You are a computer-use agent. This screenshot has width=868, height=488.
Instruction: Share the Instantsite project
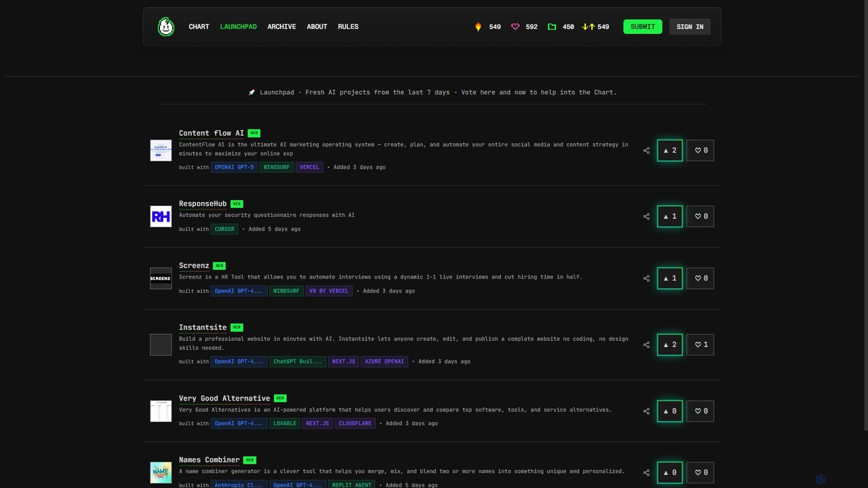(646, 344)
